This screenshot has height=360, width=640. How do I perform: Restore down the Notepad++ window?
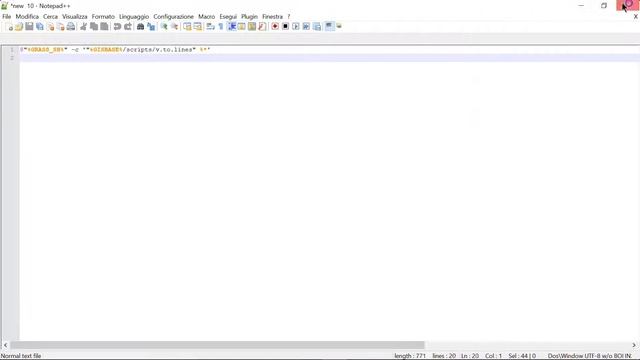[604, 5]
